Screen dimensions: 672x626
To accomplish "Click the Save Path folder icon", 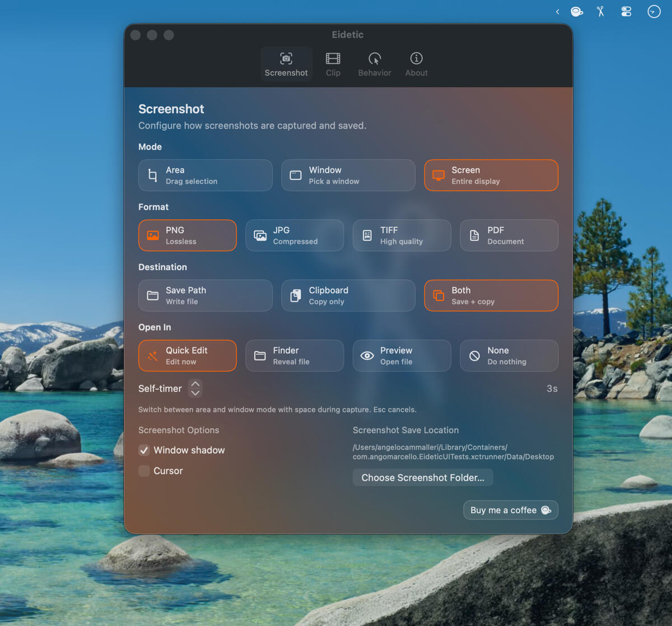I will click(x=152, y=295).
